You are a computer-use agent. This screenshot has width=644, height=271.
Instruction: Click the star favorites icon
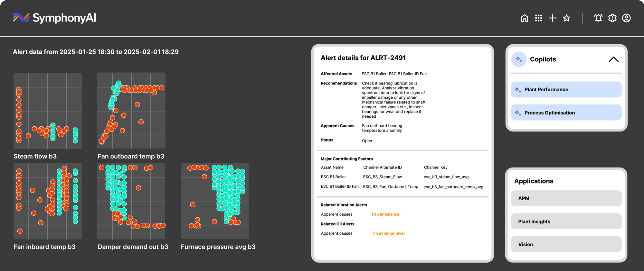point(567,18)
